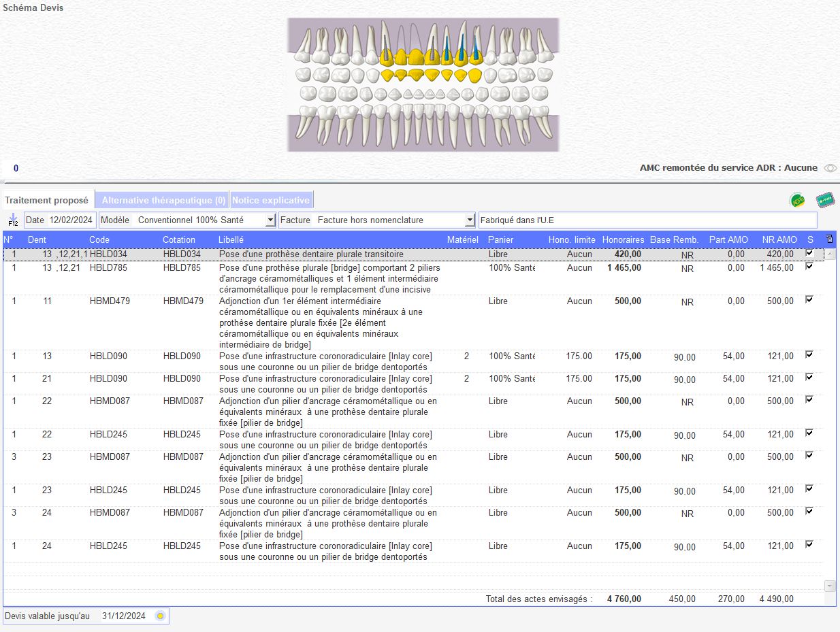Click the 'Fabriqué dans l'U.E' text field
The width and height of the screenshot is (840, 632).
coord(647,220)
